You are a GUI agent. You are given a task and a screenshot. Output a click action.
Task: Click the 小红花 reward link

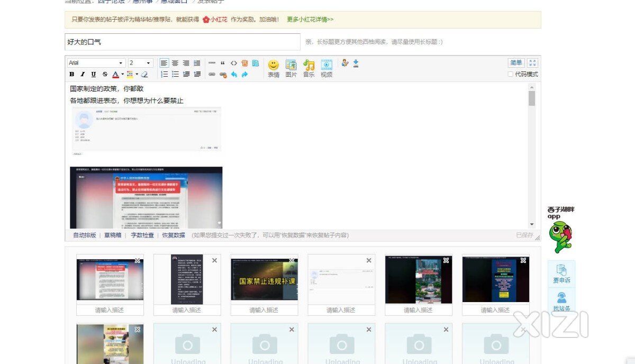point(215,20)
